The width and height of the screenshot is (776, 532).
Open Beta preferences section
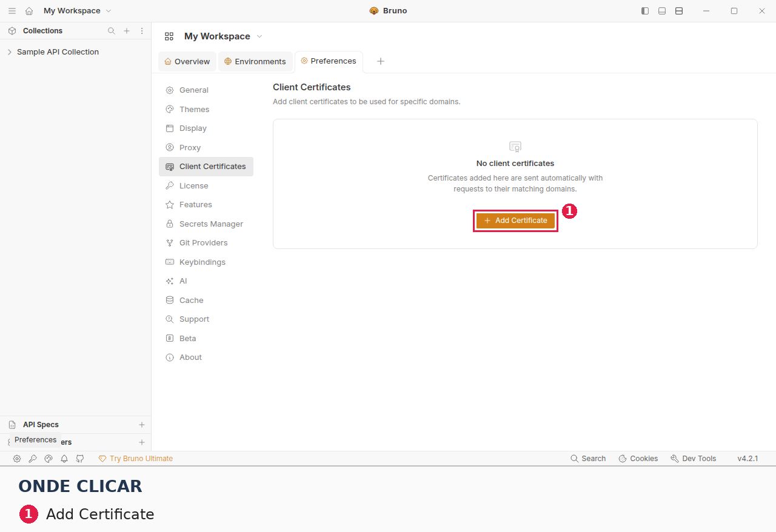(x=206, y=338)
